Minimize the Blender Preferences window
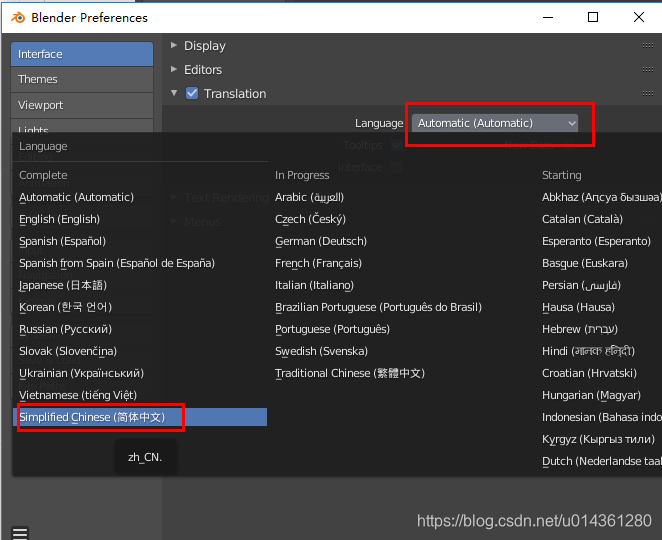 click(548, 17)
